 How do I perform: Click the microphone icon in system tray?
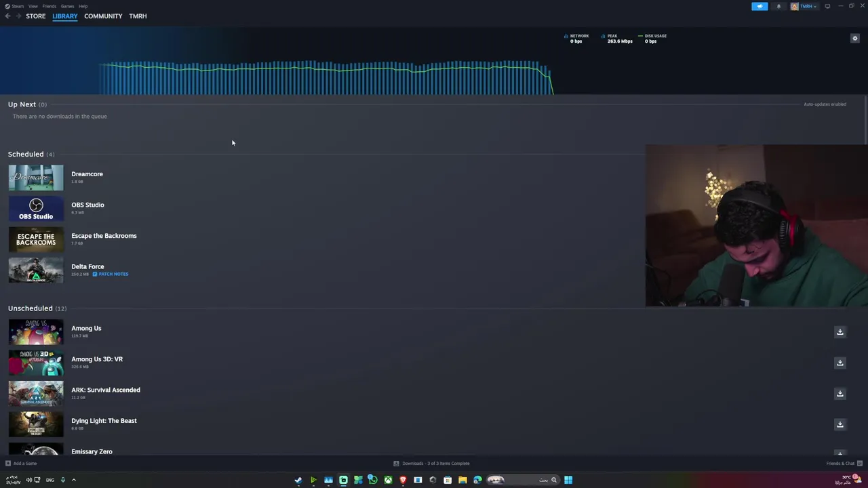tap(63, 480)
